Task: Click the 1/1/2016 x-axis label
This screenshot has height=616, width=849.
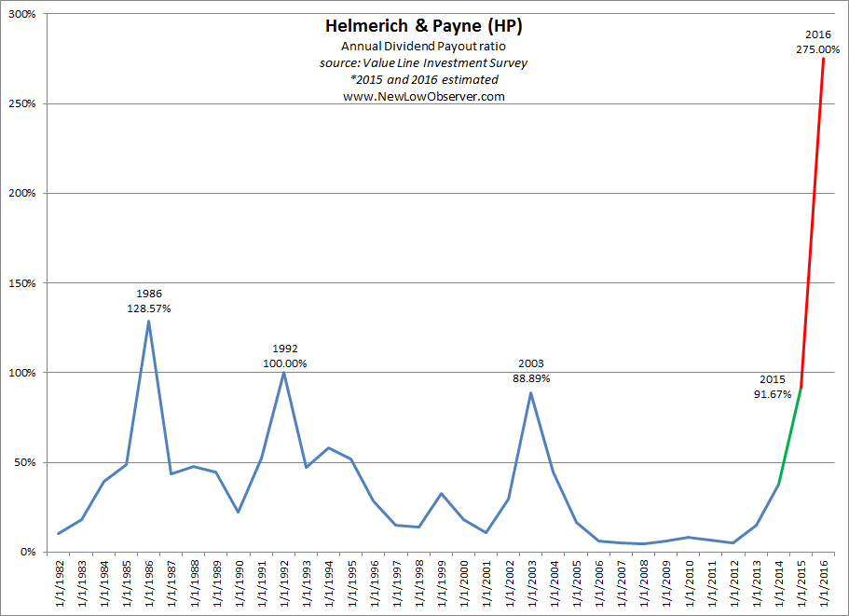Action: [x=824, y=583]
